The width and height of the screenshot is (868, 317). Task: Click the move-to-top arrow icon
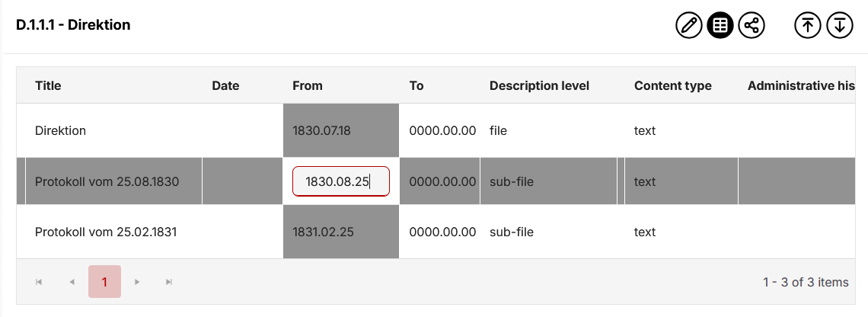click(x=808, y=25)
